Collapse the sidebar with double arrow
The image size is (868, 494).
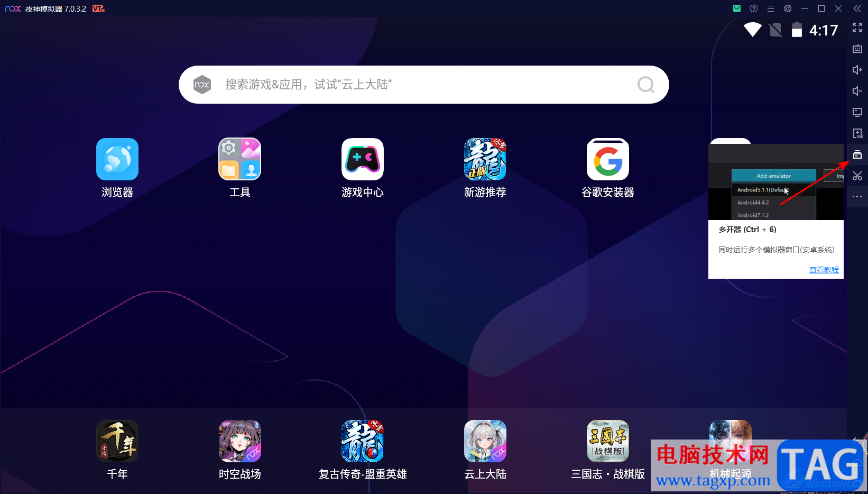coord(857,8)
